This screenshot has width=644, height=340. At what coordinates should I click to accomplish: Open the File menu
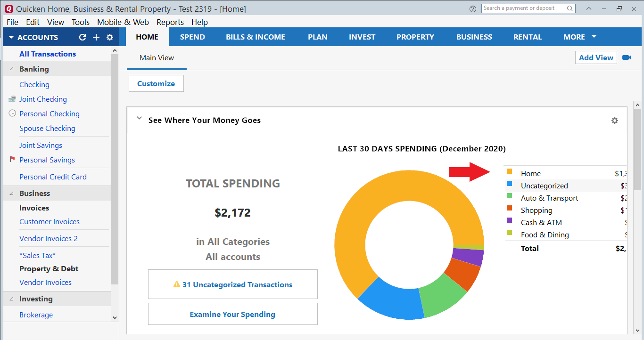pyautogui.click(x=13, y=22)
